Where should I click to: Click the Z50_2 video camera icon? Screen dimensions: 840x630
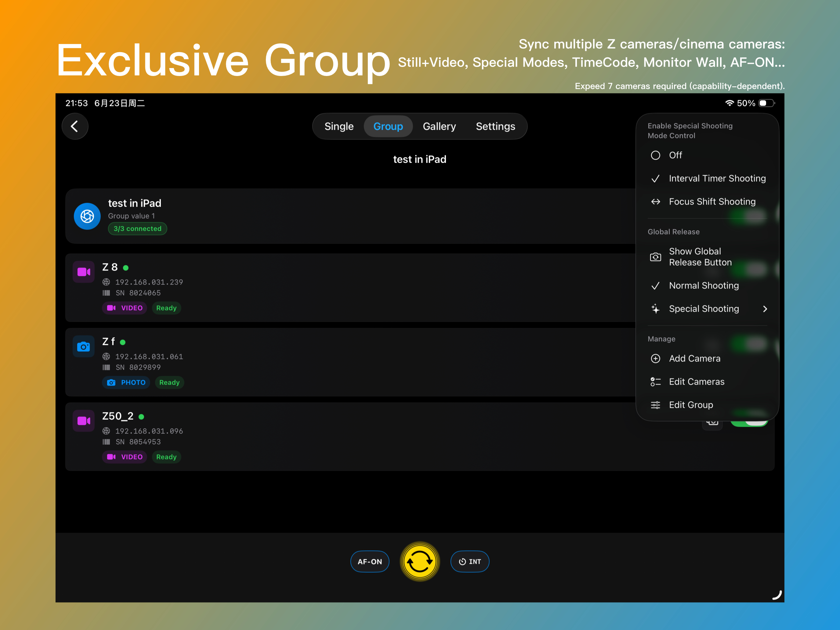point(84,421)
